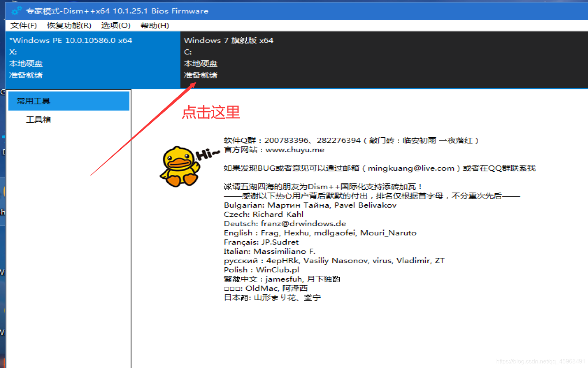Click the Dism++ gear icon in title bar
588x368 pixels.
coord(15,10)
